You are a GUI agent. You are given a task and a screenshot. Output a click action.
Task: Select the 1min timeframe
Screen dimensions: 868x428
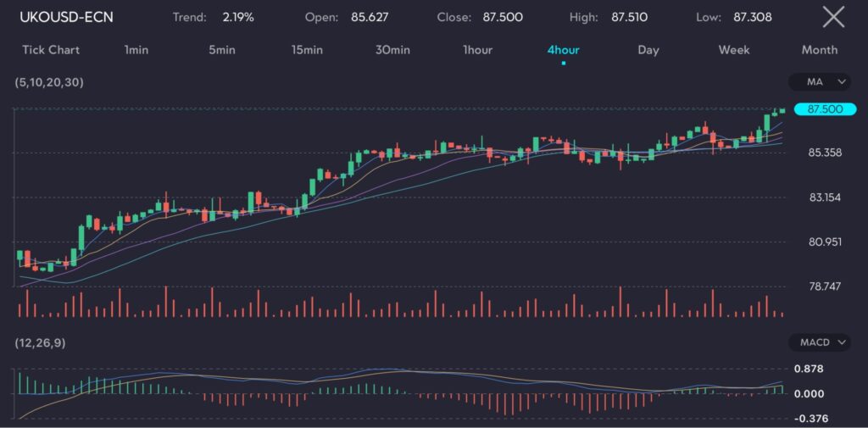tap(136, 50)
